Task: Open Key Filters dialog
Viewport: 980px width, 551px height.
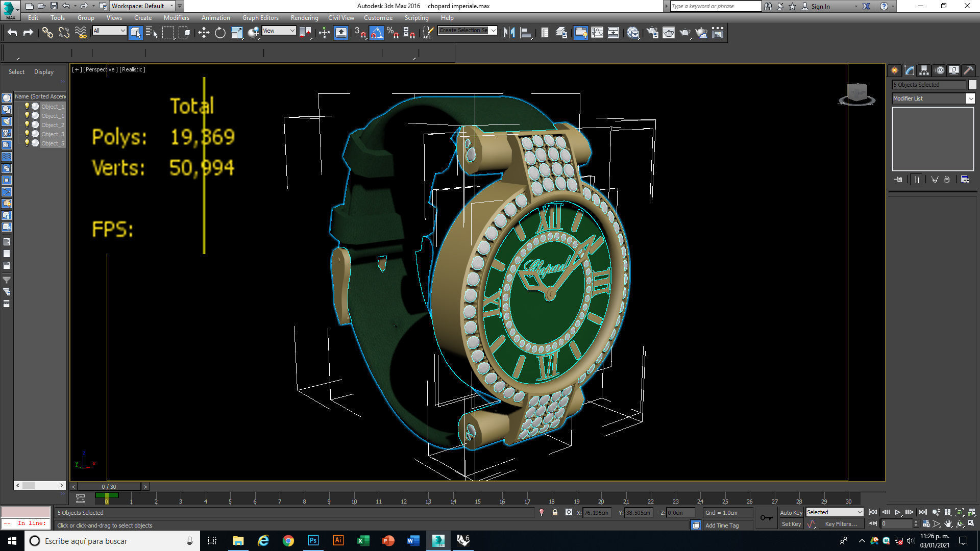Action: tap(841, 524)
